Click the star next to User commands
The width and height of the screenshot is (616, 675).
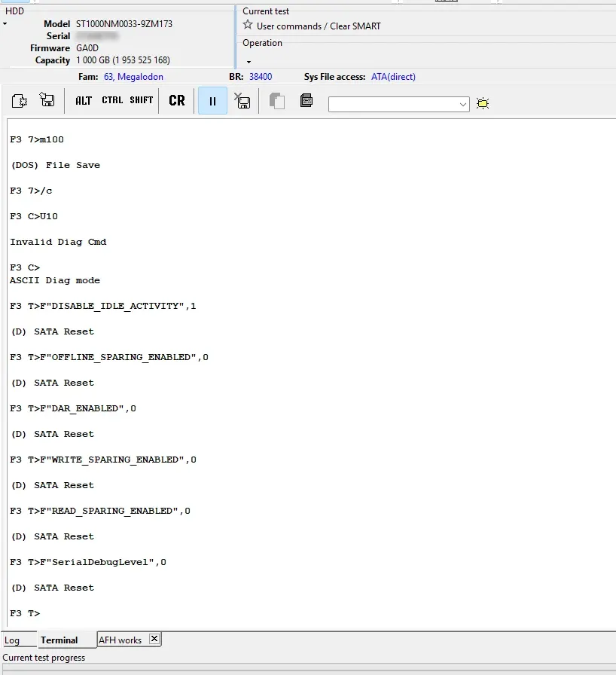click(247, 25)
